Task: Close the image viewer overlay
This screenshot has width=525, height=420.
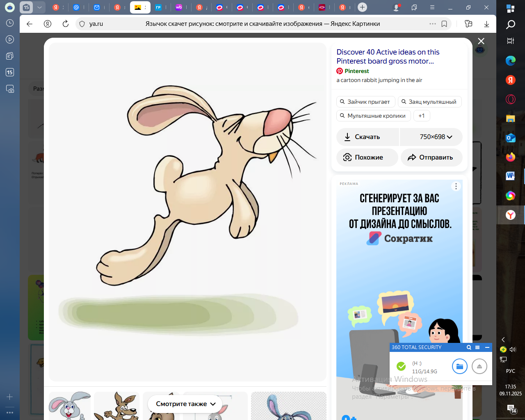Action: [x=481, y=41]
